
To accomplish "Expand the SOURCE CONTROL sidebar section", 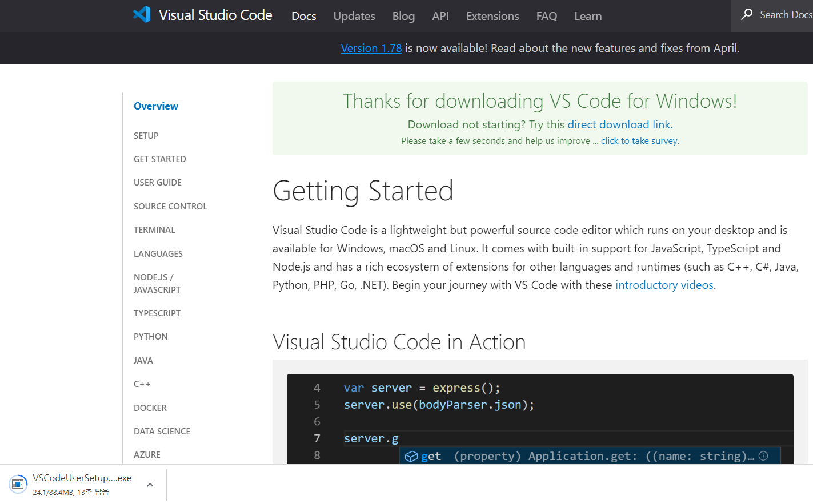I will [170, 207].
